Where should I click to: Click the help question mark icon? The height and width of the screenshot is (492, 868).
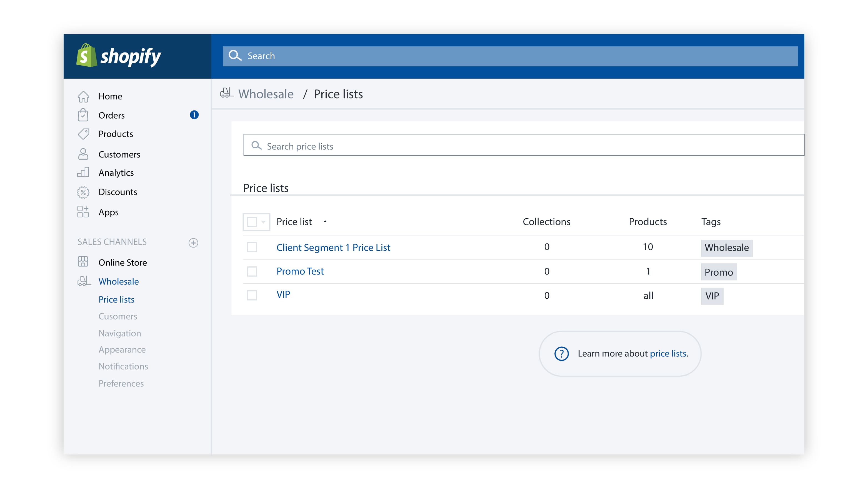pos(561,354)
